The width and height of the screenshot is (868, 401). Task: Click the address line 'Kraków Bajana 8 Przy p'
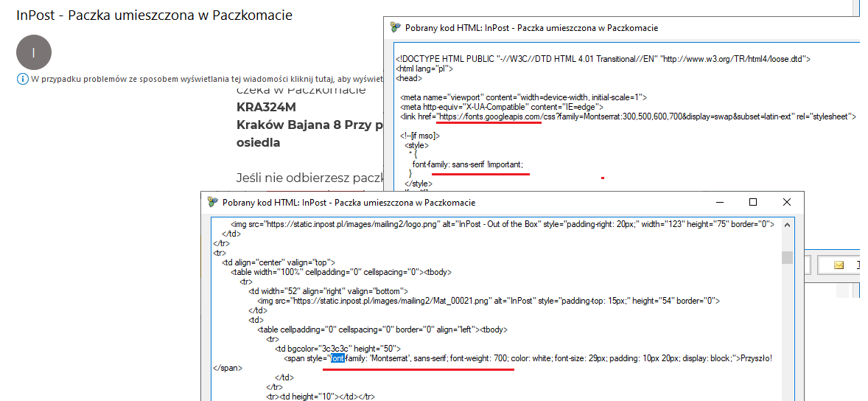(x=309, y=125)
